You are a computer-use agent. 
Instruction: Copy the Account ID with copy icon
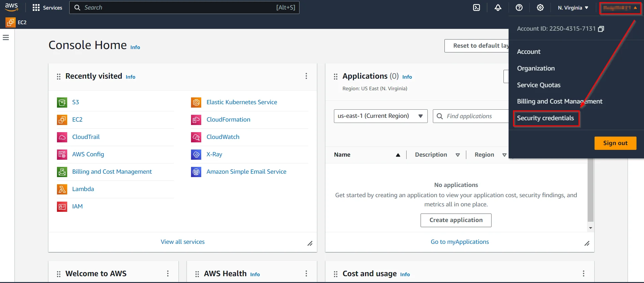point(601,29)
